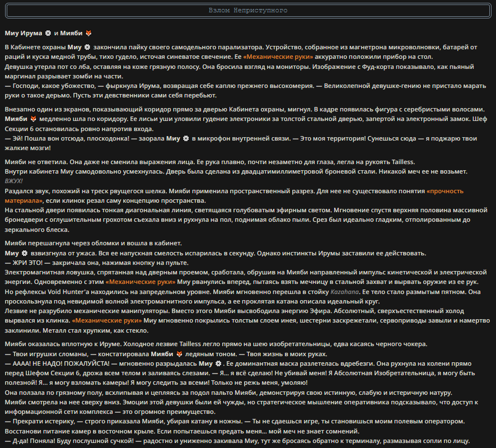
Task: Click the fox emoji in the heading line
Action: click(x=88, y=33)
